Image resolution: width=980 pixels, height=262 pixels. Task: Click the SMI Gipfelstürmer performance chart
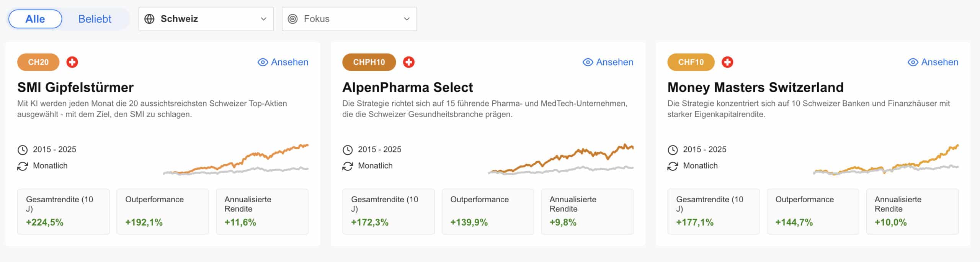(235, 160)
